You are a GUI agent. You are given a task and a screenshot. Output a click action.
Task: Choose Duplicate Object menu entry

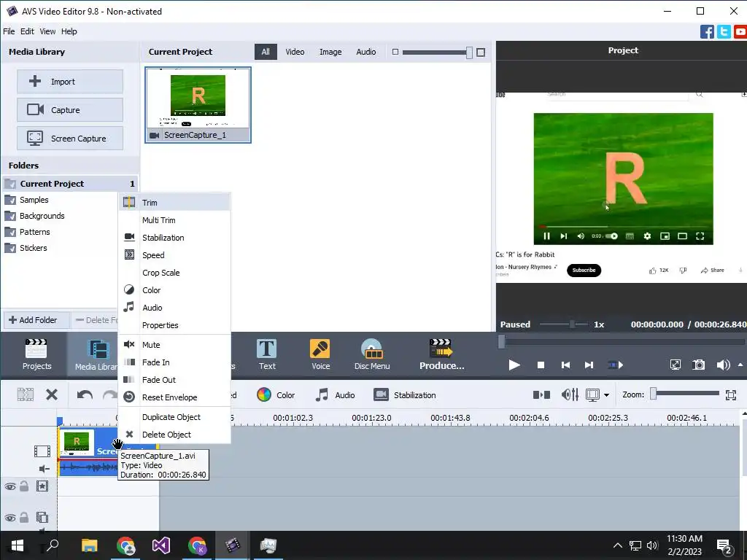pos(174,417)
